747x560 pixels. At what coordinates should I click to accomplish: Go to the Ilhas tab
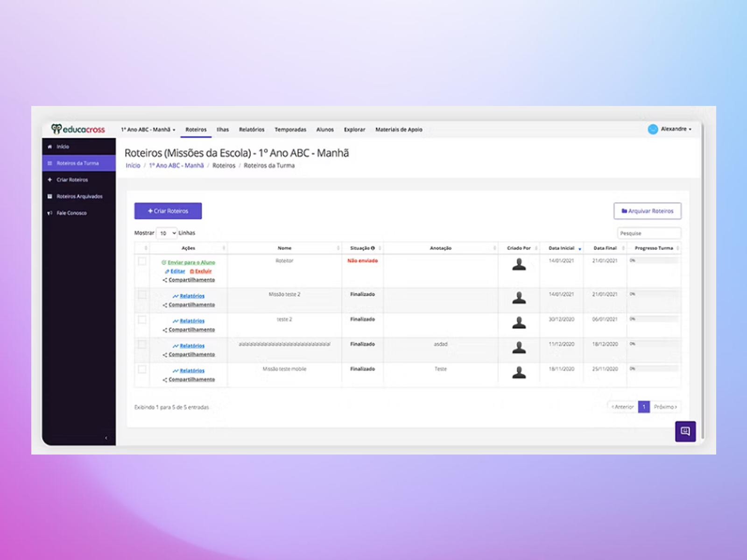(x=223, y=130)
